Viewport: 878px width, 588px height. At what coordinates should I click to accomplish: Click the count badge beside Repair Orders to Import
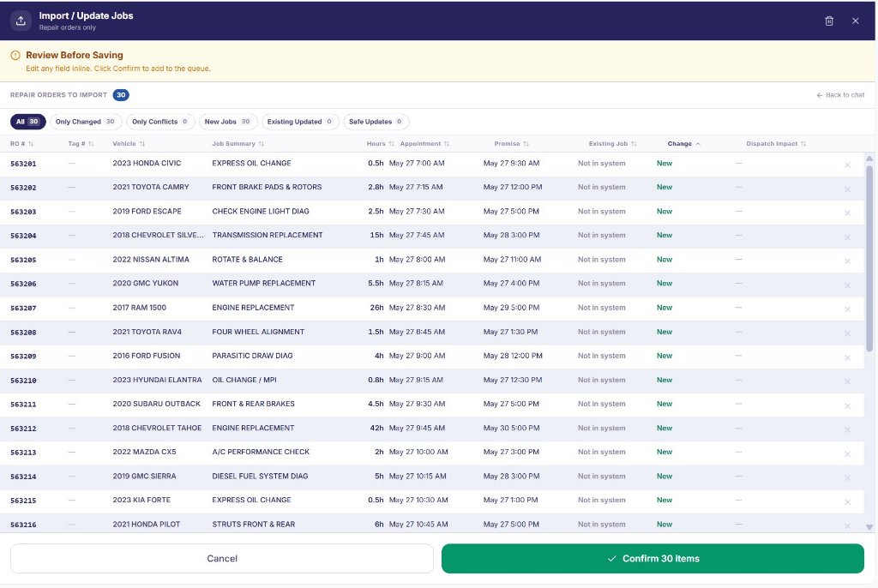(121, 95)
